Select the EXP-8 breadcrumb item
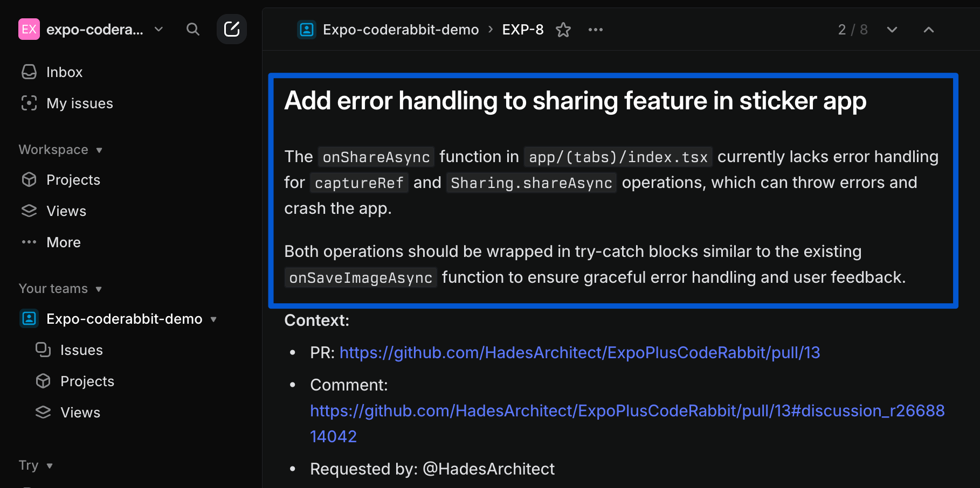This screenshot has height=488, width=980. pyautogui.click(x=522, y=30)
